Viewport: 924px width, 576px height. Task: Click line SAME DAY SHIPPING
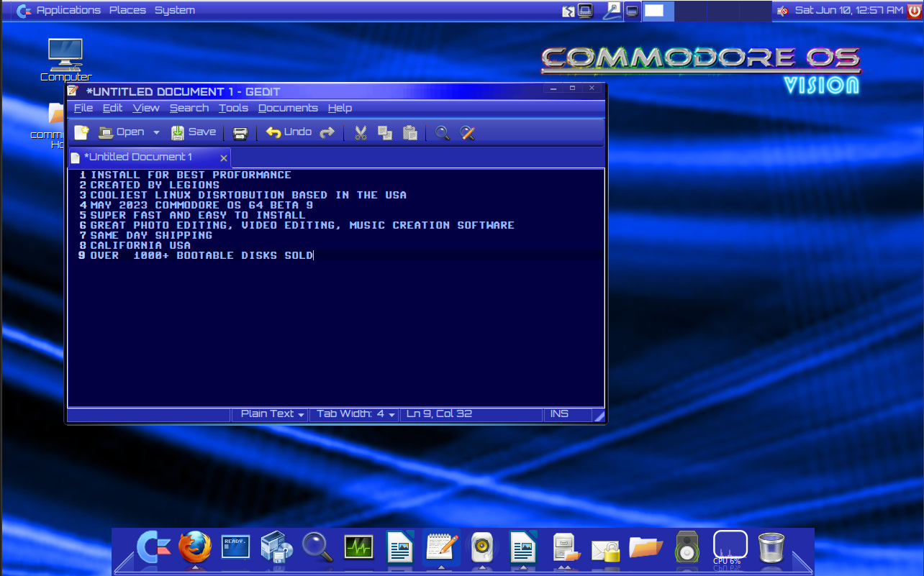[151, 235]
